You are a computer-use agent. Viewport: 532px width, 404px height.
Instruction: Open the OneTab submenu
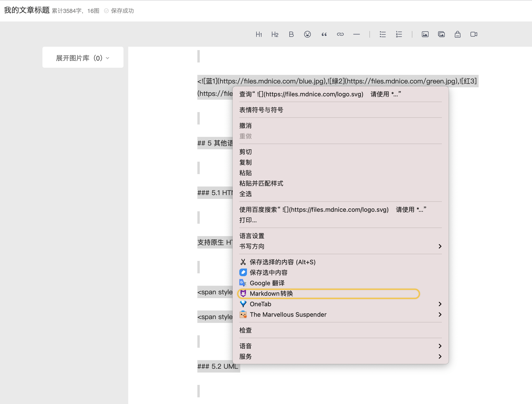coord(261,304)
